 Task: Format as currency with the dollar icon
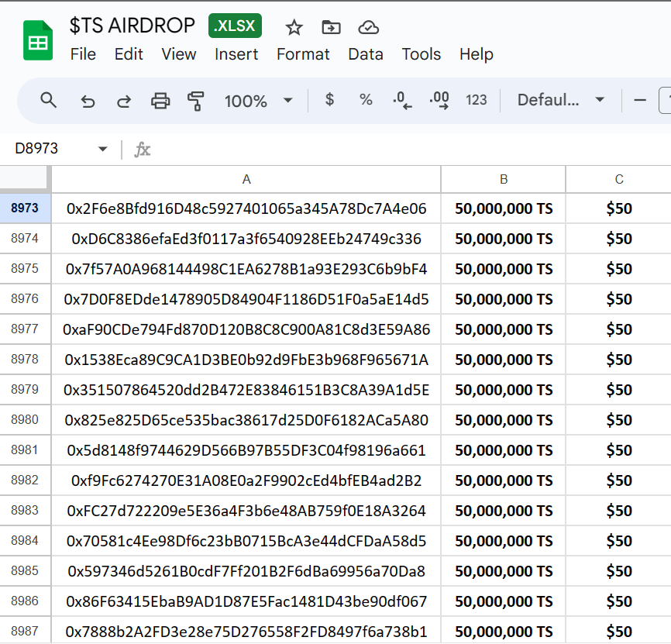pyautogui.click(x=329, y=100)
